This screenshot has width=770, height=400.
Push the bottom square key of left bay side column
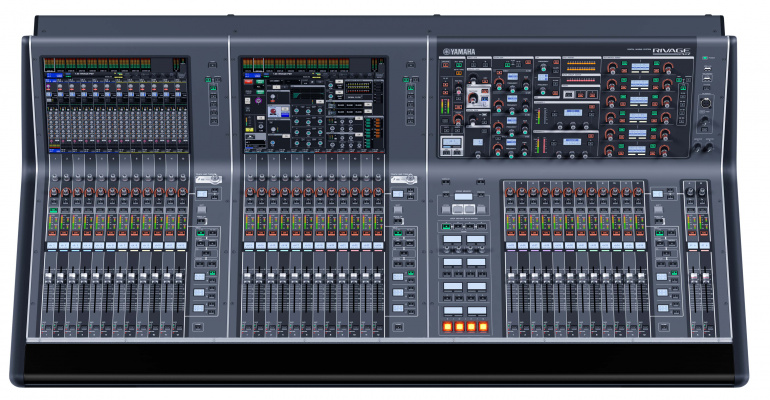(197, 326)
